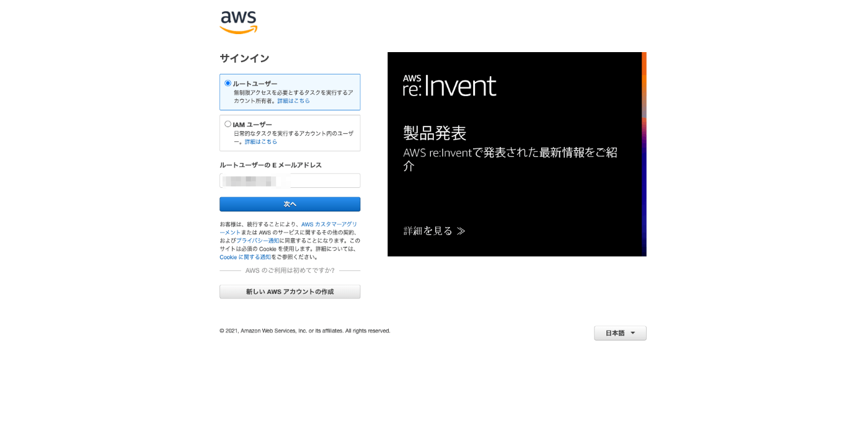Click the AWS logo

[x=238, y=22]
